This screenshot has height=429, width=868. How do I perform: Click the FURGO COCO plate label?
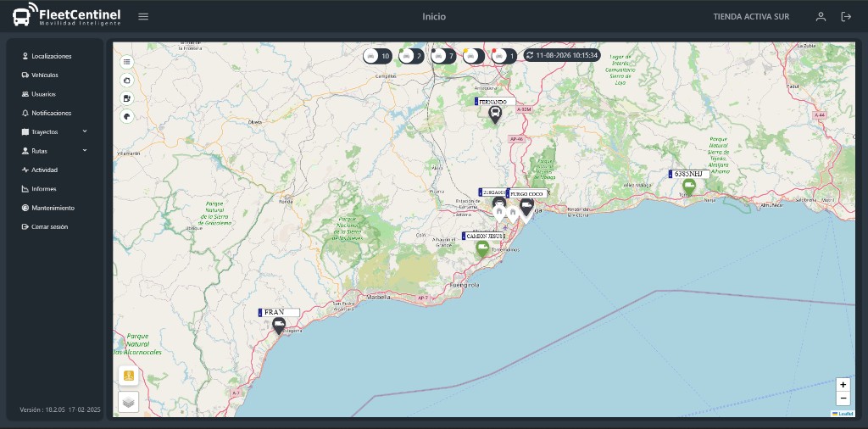(x=526, y=194)
